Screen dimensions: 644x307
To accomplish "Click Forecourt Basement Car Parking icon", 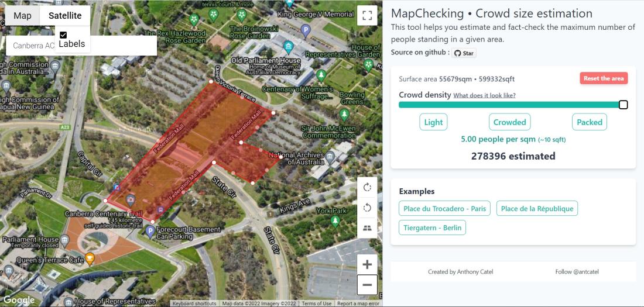I will point(150,232).
